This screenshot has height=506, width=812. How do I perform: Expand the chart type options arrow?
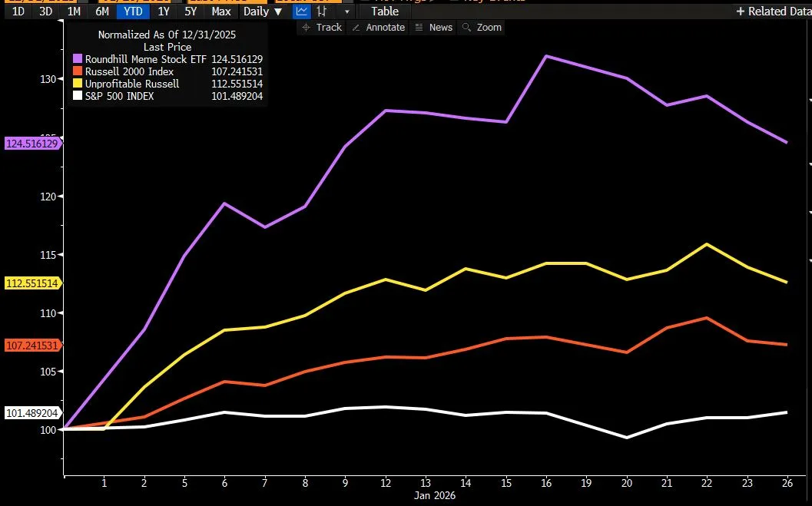(347, 12)
